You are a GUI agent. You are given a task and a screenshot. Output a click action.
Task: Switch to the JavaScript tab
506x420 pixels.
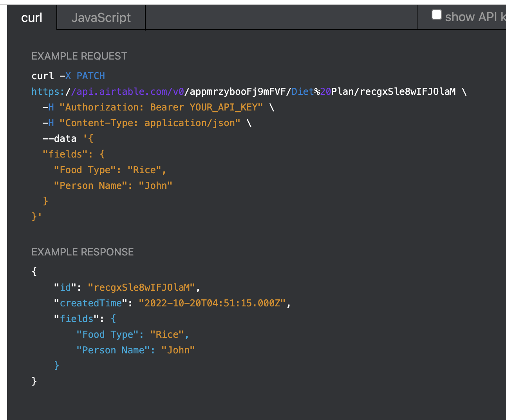pos(101,18)
